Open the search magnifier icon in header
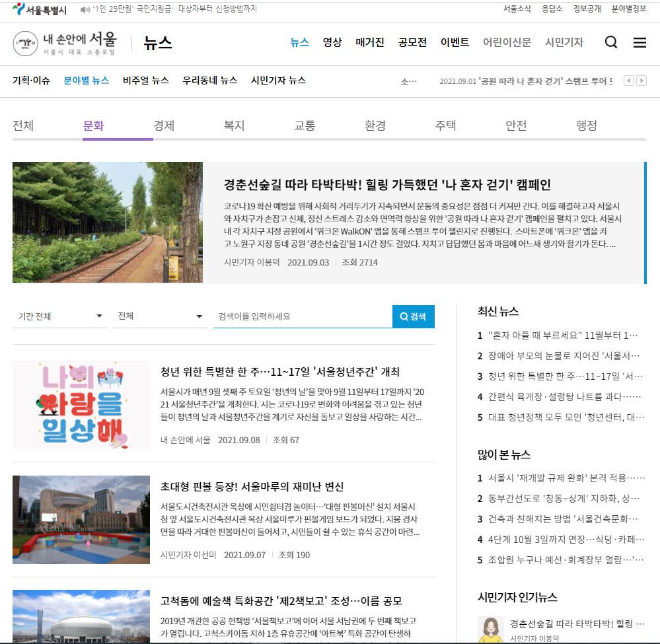This screenshot has height=644, width=660. [x=610, y=42]
